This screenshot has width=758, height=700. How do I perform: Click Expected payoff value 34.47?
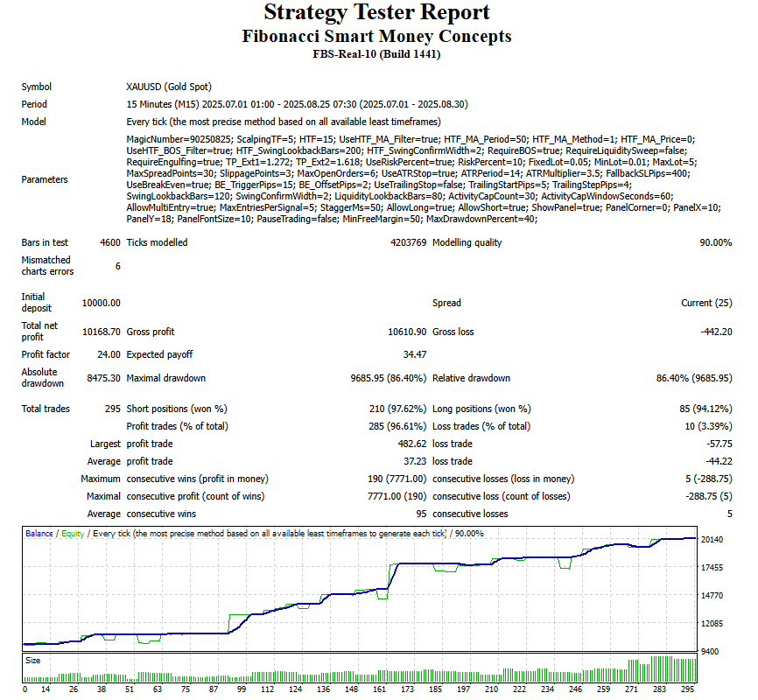click(x=415, y=355)
